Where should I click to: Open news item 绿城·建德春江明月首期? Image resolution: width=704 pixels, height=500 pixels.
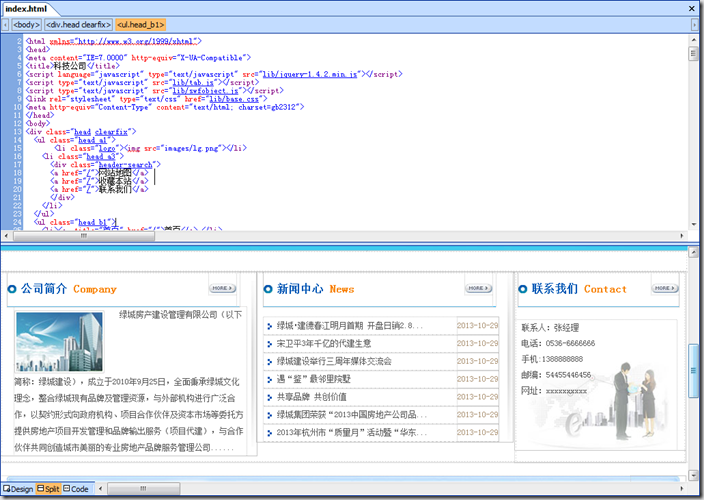pos(349,326)
